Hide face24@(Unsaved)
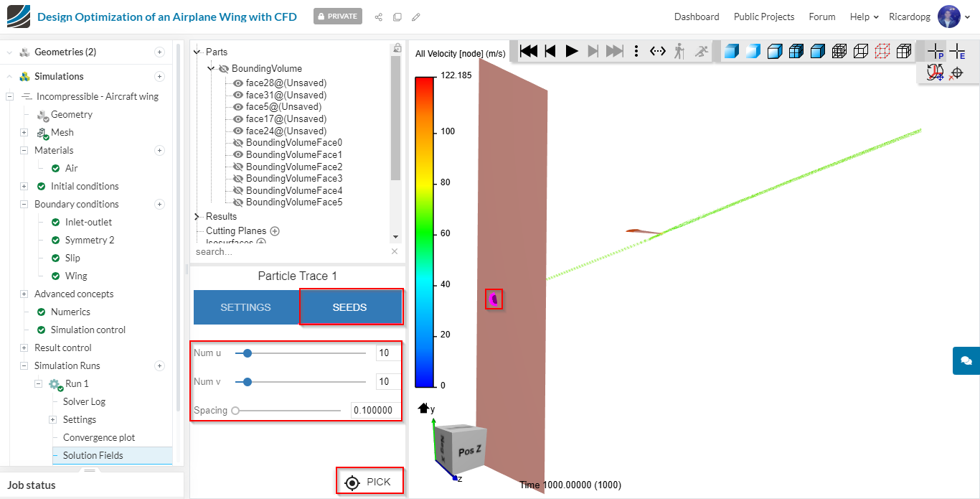The height and width of the screenshot is (499, 980). 238,131
